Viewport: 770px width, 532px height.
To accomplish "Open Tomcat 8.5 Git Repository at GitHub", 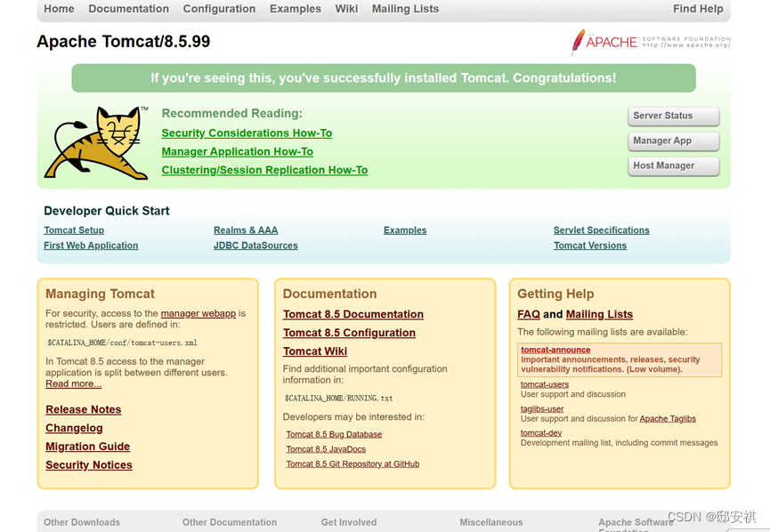I will pyautogui.click(x=352, y=463).
